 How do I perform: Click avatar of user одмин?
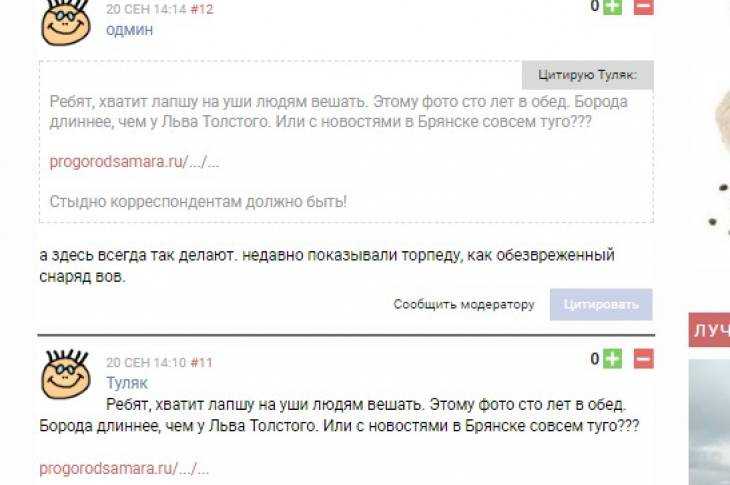tap(66, 22)
